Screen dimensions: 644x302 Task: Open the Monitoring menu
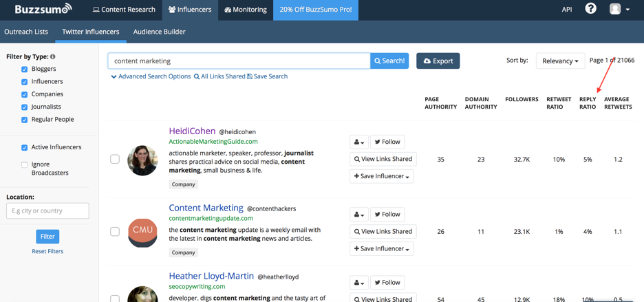(246, 10)
